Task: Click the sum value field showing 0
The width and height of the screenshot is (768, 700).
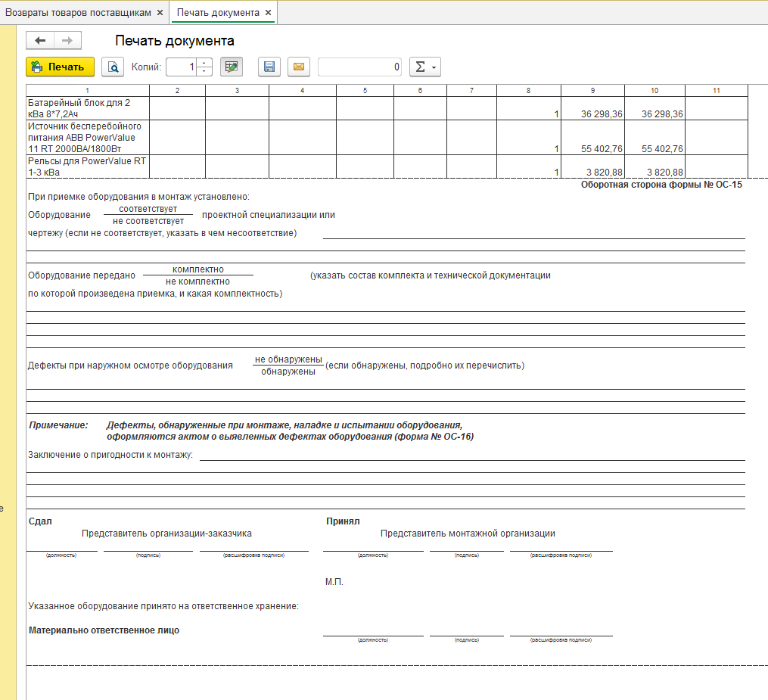Action: point(359,67)
